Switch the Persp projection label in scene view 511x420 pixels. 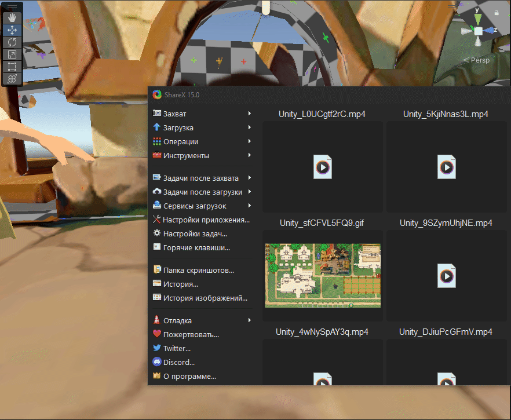[476, 60]
